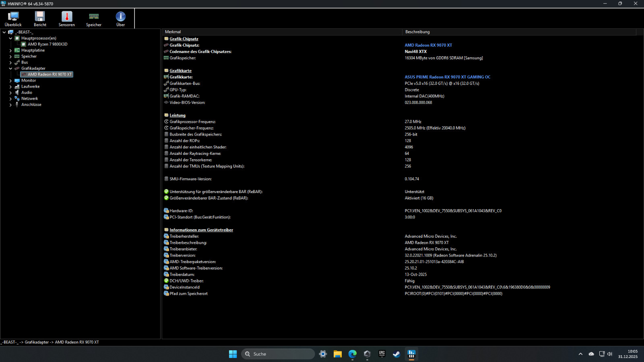Open the File Explorer taskbar icon
The height and width of the screenshot is (362, 644).
338,354
